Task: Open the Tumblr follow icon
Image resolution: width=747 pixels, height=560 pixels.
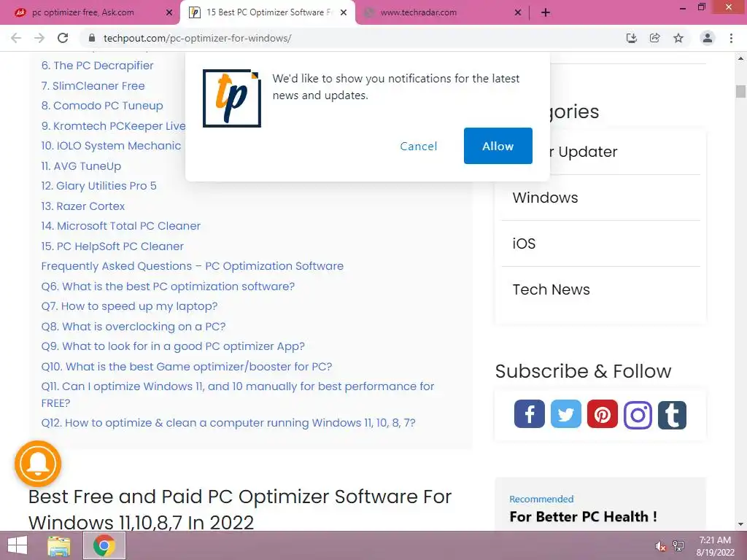Action: coord(672,415)
